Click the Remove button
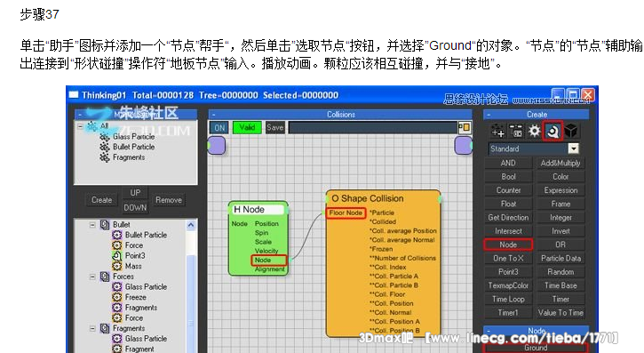This screenshot has width=644, height=353. [169, 200]
